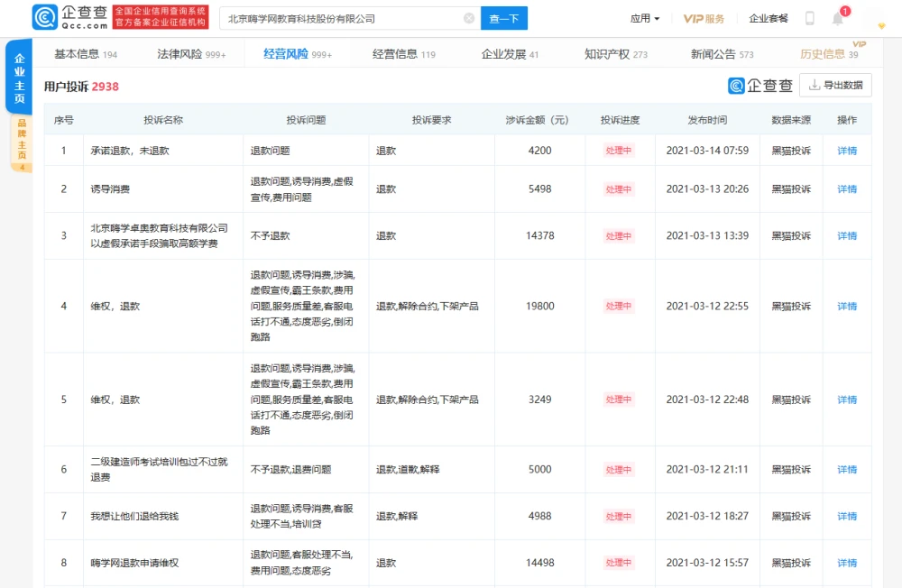The height and width of the screenshot is (588, 902).
Task: Open 详情 for 嗨学网退款申请维权 row
Action: (x=847, y=563)
